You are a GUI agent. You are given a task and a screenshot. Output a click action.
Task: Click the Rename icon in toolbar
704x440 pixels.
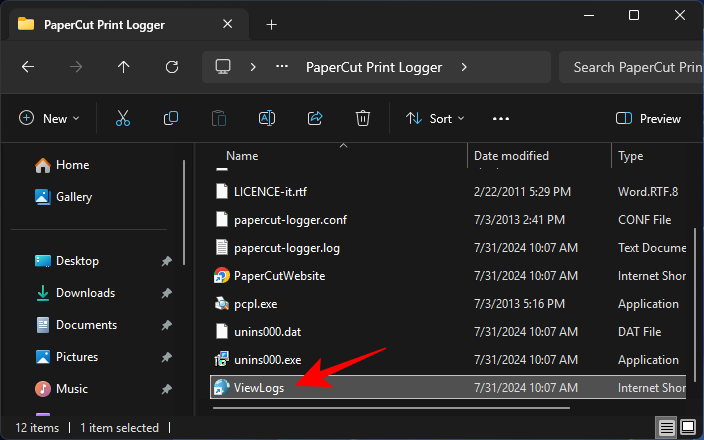point(267,118)
